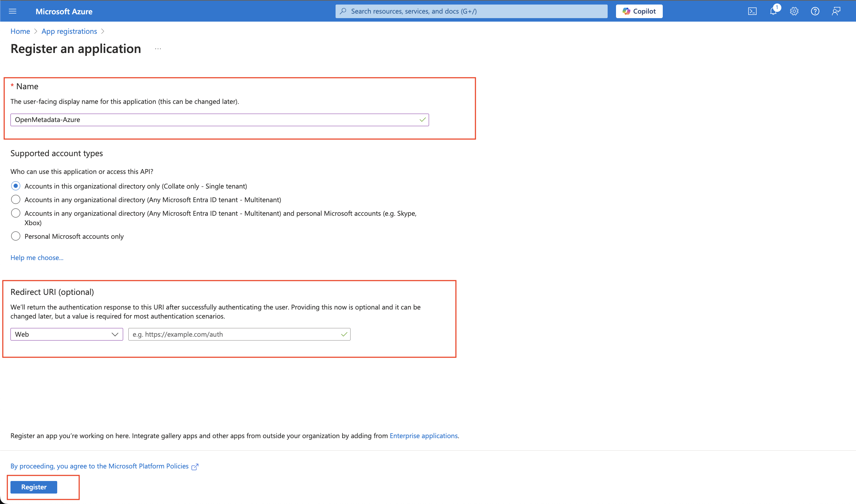856x504 pixels.
Task: Open the Help me choose link
Action: pos(37,258)
